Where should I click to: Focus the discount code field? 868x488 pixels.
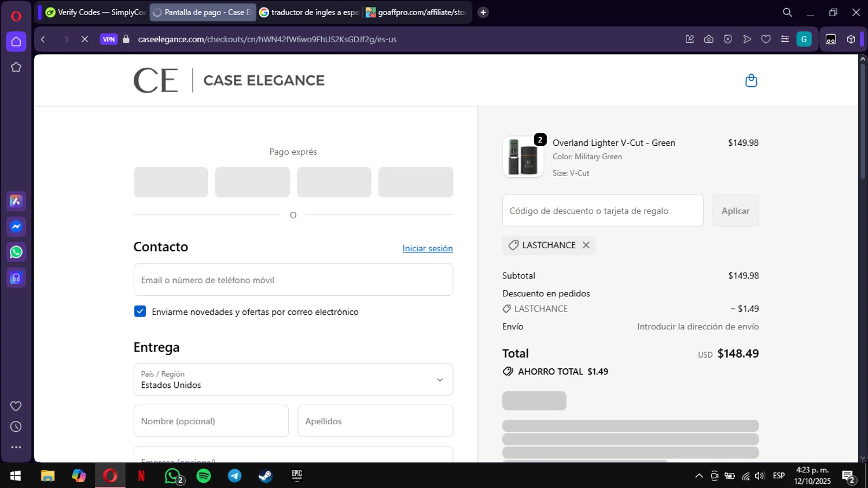(x=603, y=211)
